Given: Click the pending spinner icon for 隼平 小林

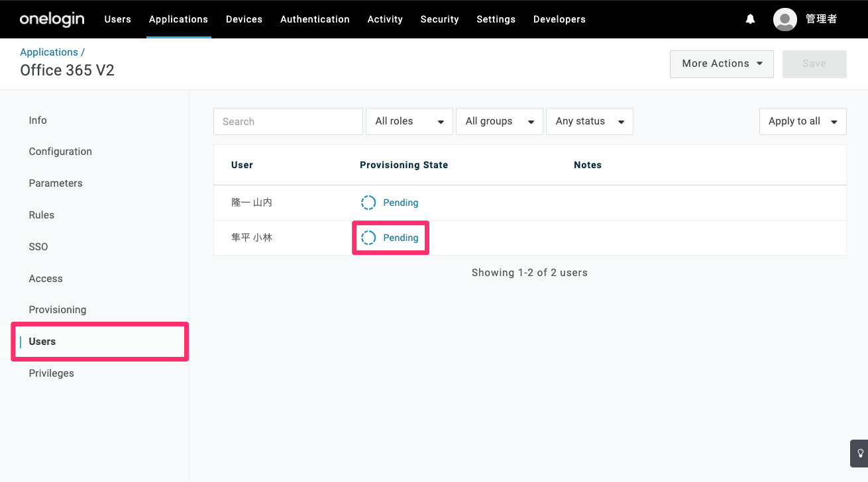Looking at the screenshot, I should 368,238.
